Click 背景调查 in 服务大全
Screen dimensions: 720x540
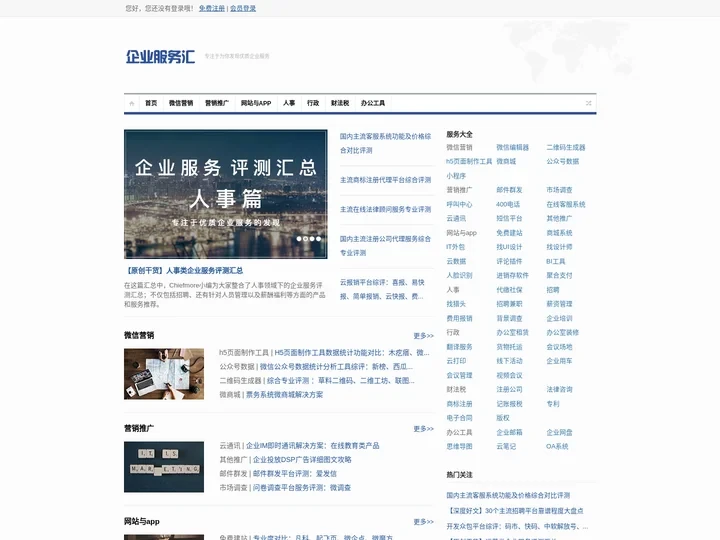tap(509, 318)
